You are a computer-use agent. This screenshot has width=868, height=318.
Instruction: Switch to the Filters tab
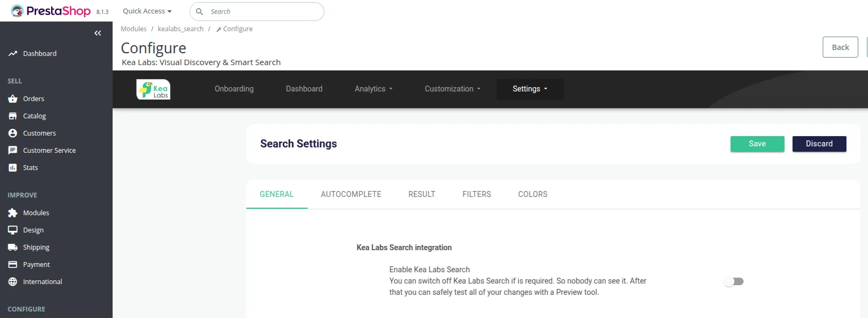coord(477,194)
